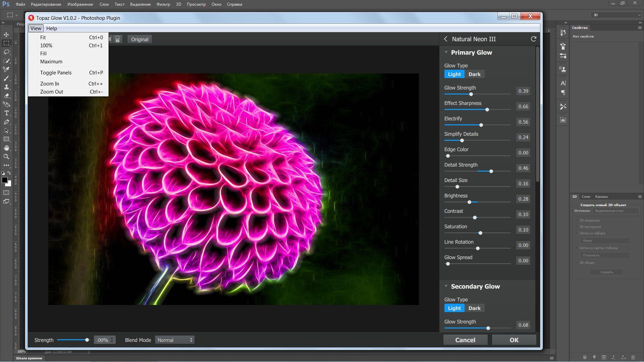Open the Help menu in Topaz Glow
The height and width of the screenshot is (362, 644).
[x=52, y=28]
